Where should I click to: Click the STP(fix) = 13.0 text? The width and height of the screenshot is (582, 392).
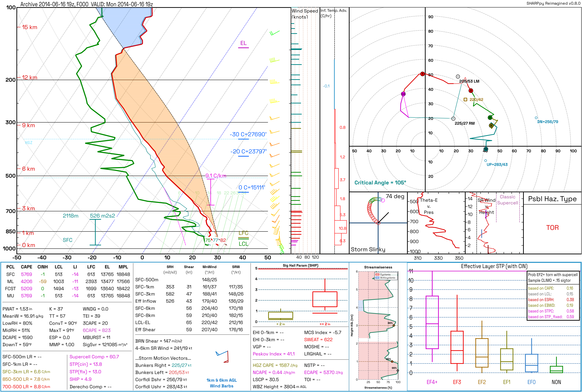(85, 372)
